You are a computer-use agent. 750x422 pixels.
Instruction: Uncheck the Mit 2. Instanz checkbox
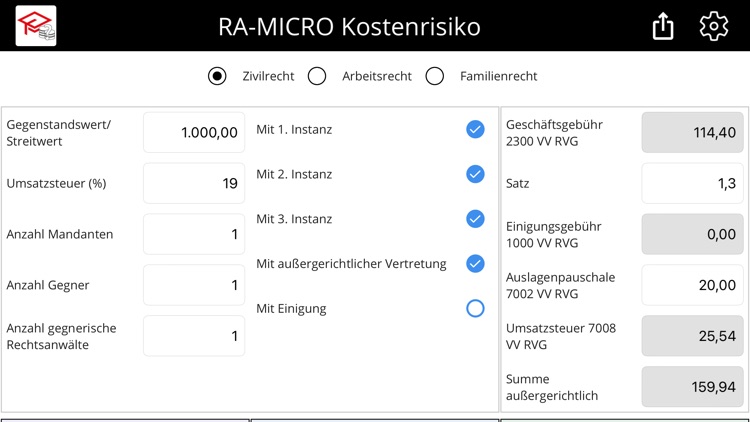(475, 174)
